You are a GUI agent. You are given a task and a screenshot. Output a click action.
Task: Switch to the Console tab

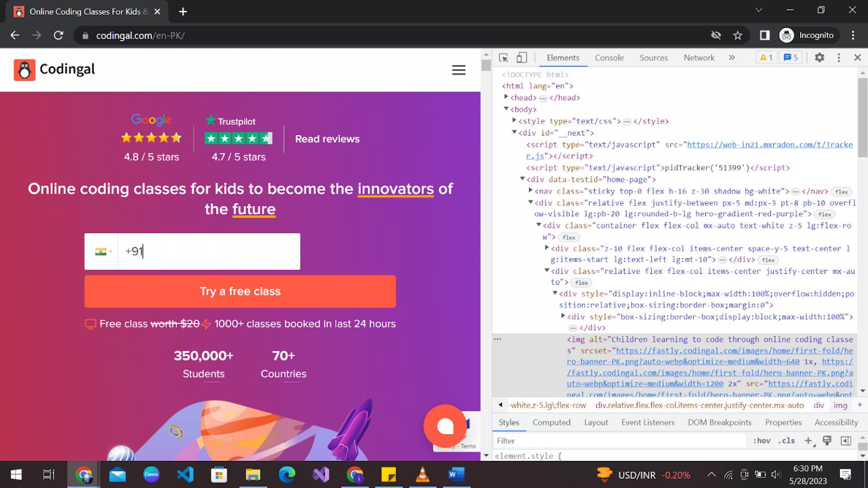click(x=609, y=57)
